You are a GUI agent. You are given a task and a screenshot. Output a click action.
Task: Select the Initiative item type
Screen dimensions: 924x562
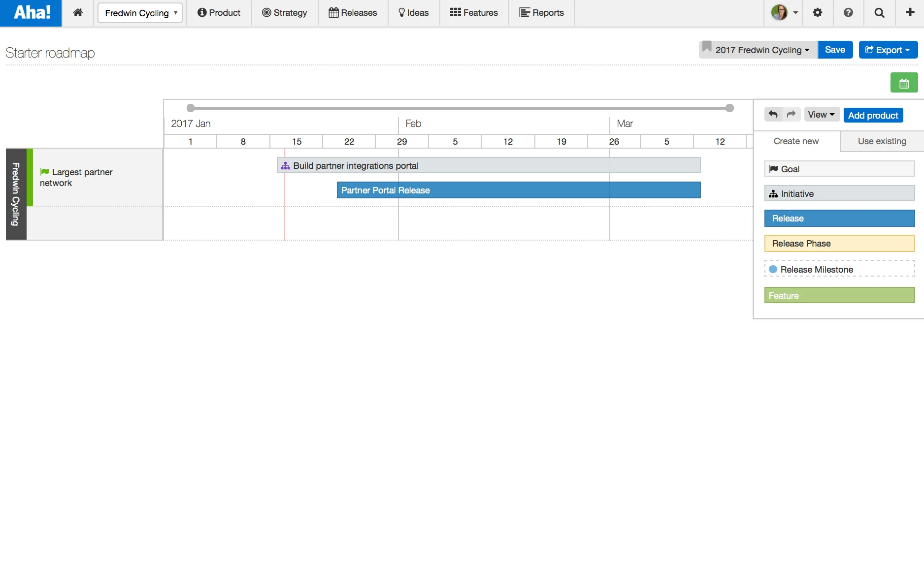(839, 193)
